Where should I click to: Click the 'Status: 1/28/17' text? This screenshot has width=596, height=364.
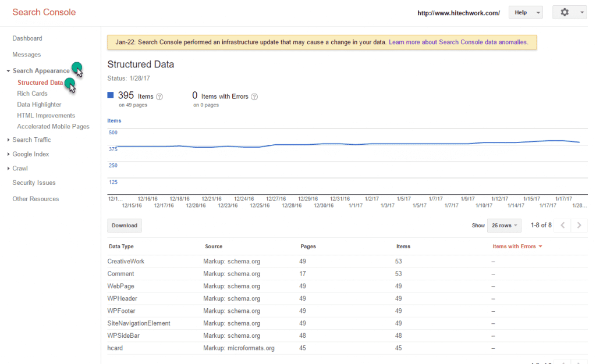129,78
